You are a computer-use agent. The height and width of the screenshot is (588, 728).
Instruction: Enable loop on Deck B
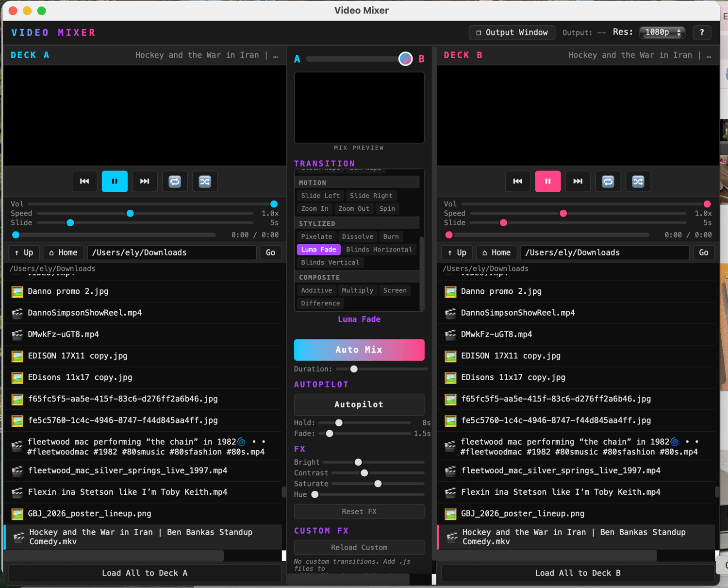[x=608, y=181]
